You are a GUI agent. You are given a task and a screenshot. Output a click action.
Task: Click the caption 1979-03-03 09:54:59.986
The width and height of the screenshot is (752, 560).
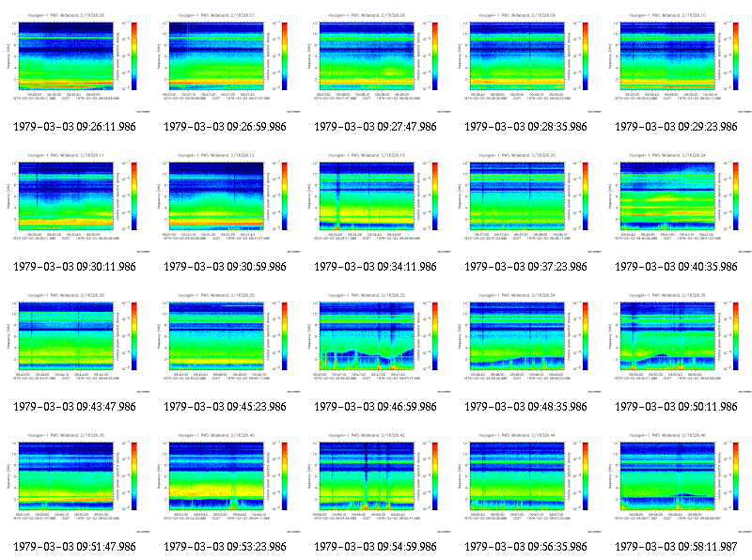pos(375,547)
